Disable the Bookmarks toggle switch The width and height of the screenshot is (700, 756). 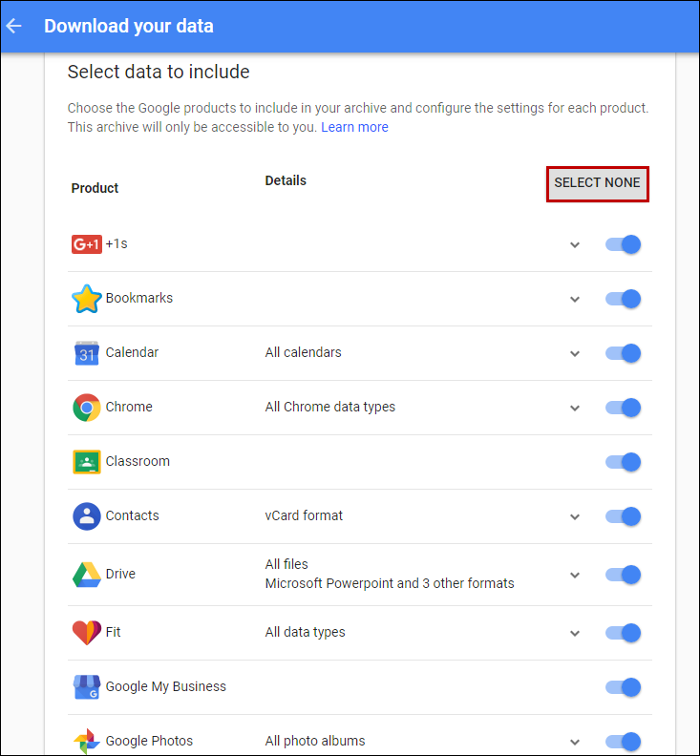click(x=623, y=299)
